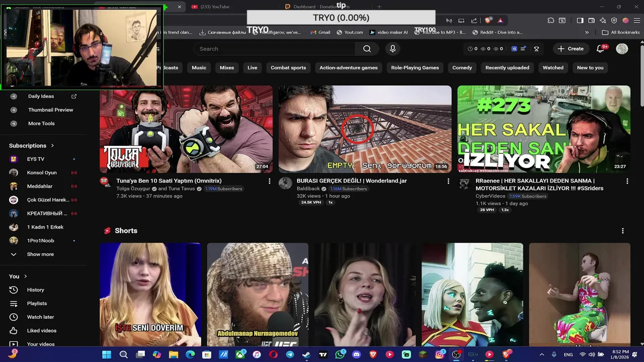Open the Shorts shelf three-dot menu
The height and width of the screenshot is (362, 644).
click(x=623, y=231)
